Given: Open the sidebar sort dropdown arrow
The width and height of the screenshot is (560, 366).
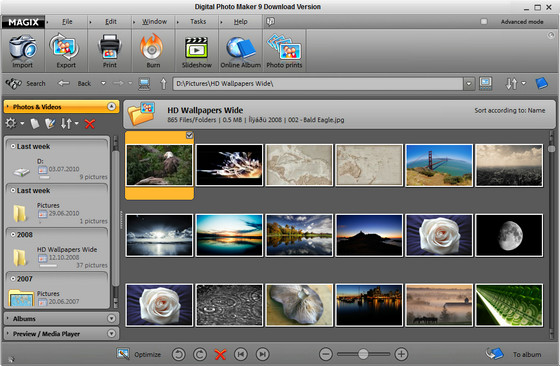Looking at the screenshot, I should point(76,124).
